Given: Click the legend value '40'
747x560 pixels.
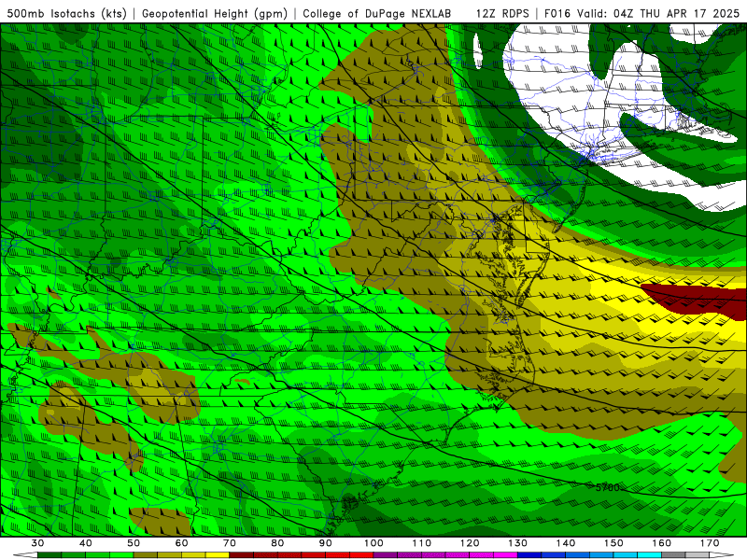Looking at the screenshot, I should (x=86, y=543).
